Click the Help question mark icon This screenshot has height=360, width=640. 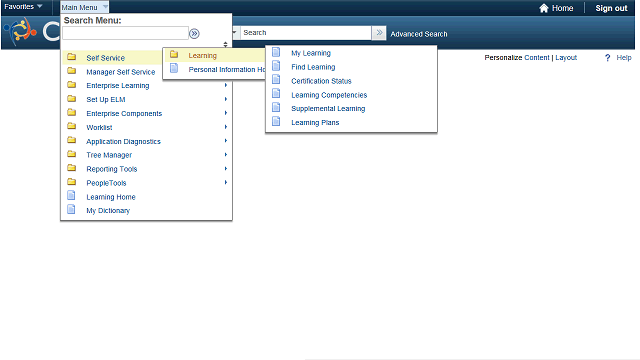607,58
